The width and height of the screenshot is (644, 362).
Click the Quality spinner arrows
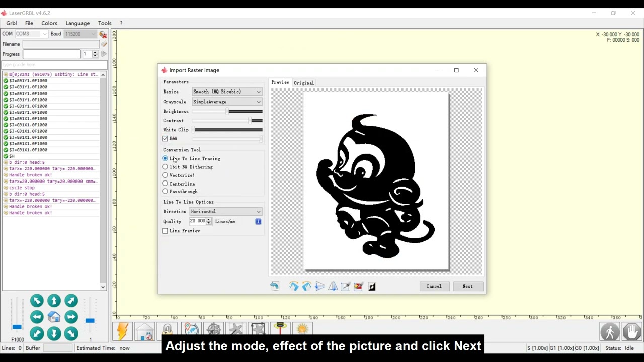point(209,221)
